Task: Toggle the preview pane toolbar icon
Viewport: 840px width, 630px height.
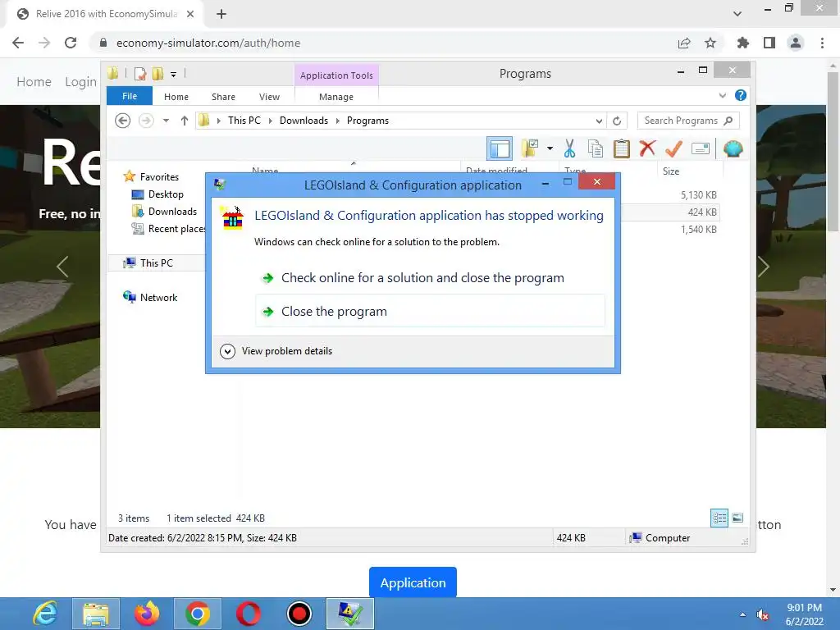Action: (x=500, y=149)
